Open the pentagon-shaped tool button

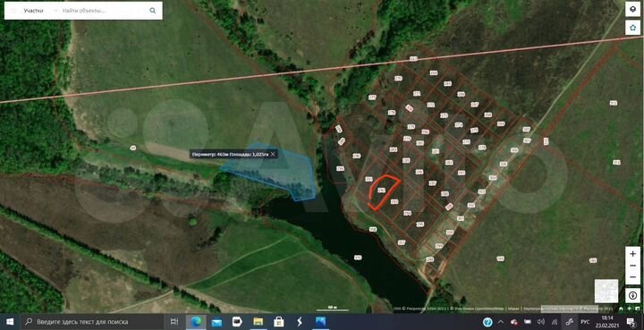click(632, 28)
